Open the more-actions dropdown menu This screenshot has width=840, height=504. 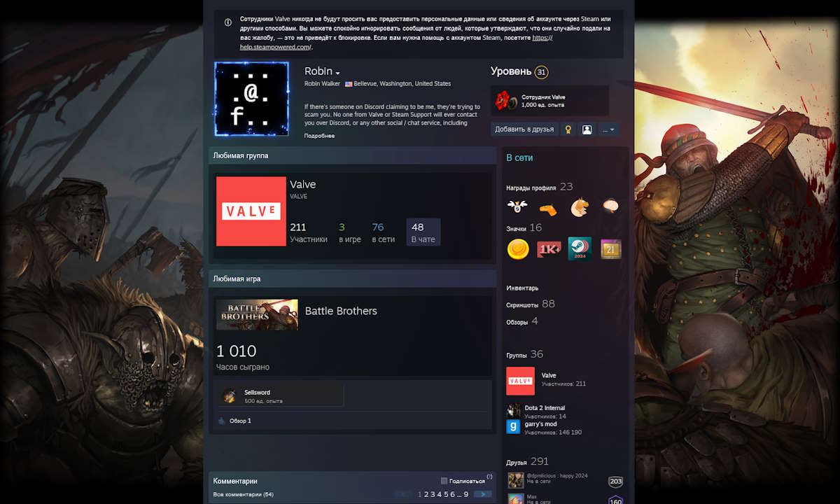608,129
